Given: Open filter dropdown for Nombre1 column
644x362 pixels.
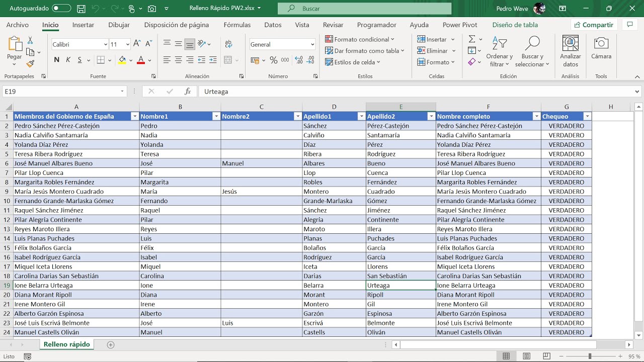Looking at the screenshot, I should (x=216, y=116).
